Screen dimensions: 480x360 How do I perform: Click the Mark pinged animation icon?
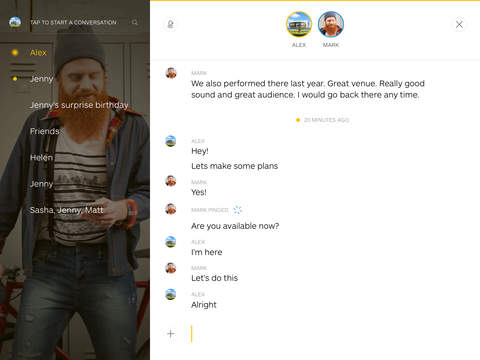[x=237, y=210]
